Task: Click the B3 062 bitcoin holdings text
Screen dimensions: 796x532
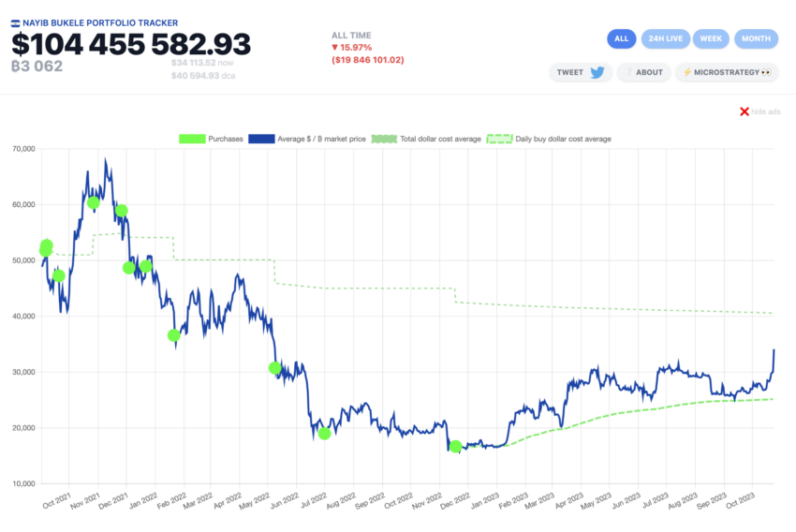Action: (x=37, y=66)
